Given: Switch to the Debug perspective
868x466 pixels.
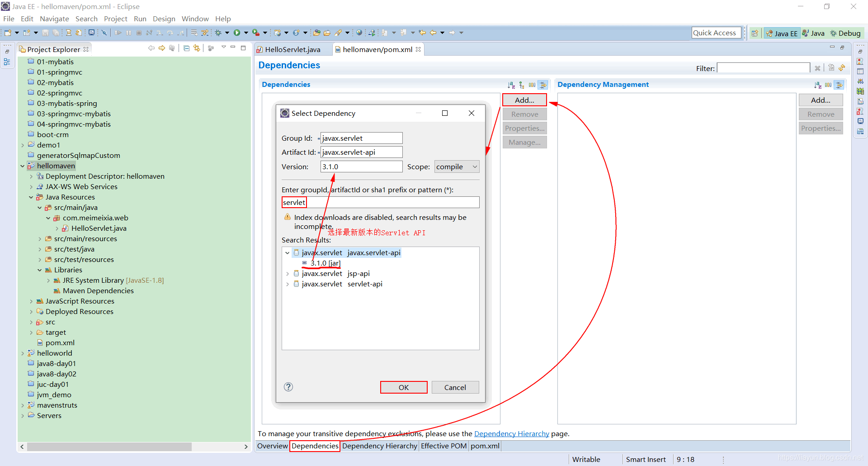Looking at the screenshot, I should point(845,33).
